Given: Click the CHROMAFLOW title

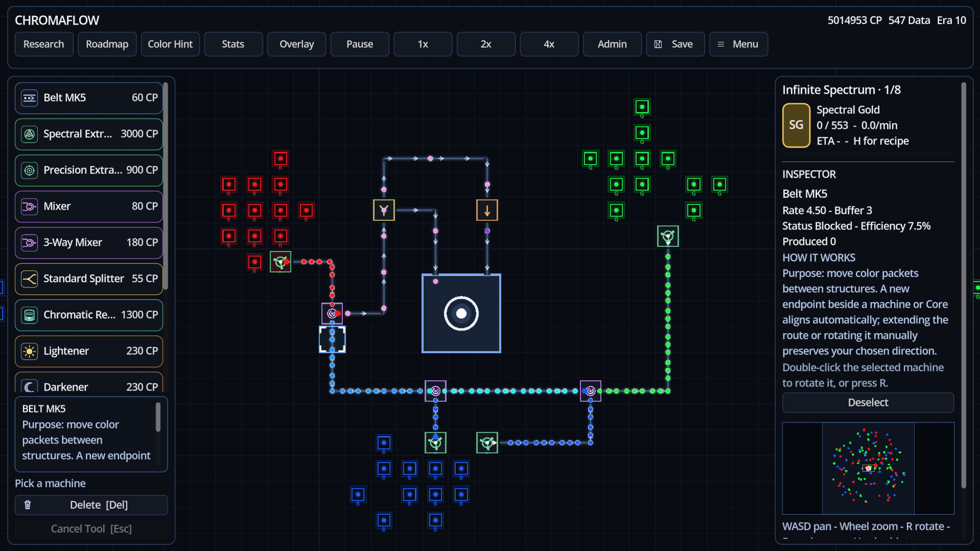Looking at the screenshot, I should coord(57,20).
